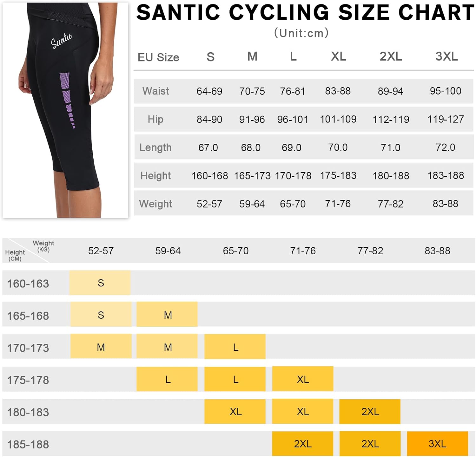This screenshot has height=457, width=476.
Task: Click the M cell in the 165-168 row
Action: pos(167,315)
